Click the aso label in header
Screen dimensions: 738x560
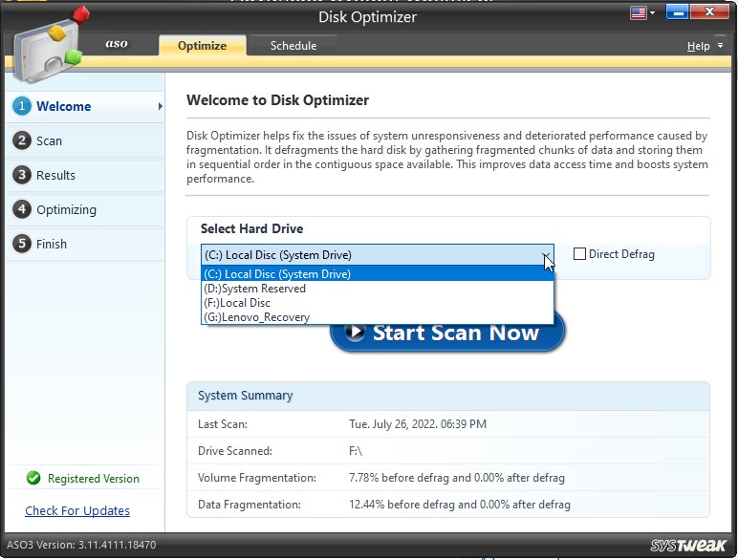click(x=117, y=43)
